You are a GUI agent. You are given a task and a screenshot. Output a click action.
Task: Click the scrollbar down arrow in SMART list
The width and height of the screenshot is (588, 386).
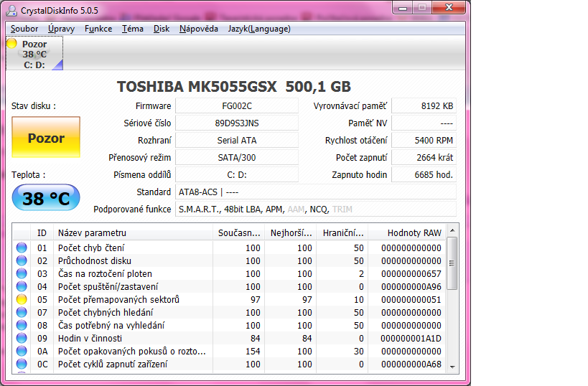click(452, 367)
